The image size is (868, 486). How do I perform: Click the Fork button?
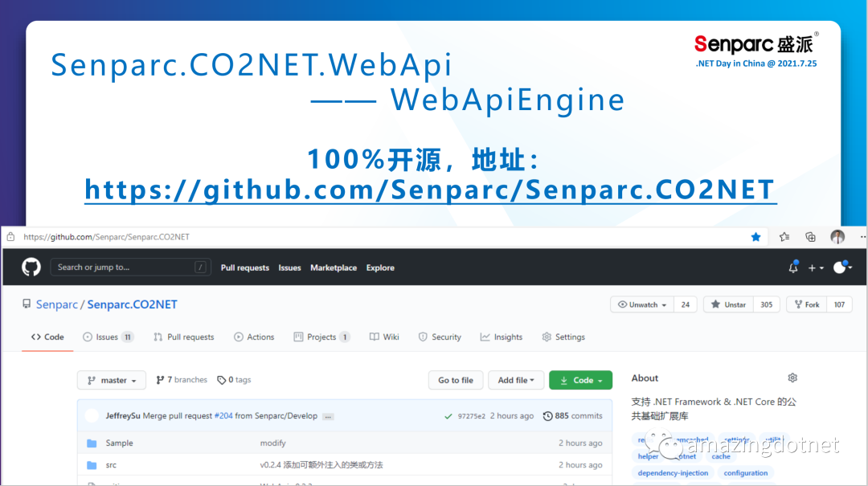[807, 304]
